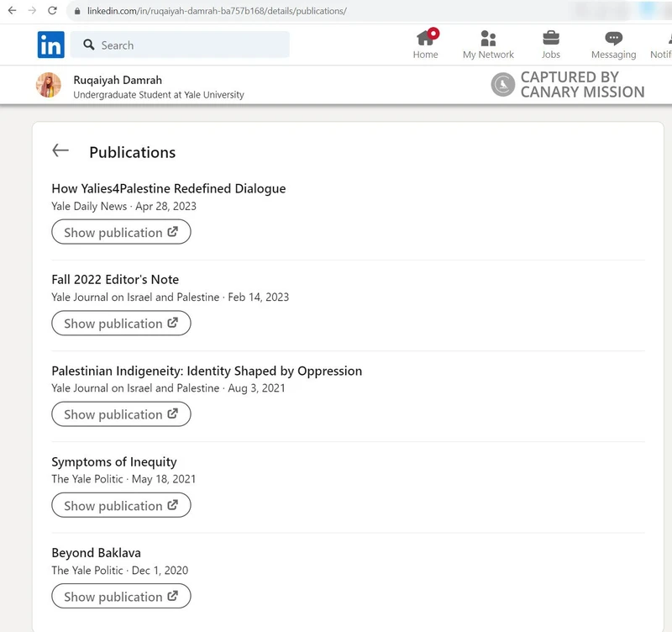Click the padlock site info icon
Screen dimensions: 672x632
tap(77, 11)
